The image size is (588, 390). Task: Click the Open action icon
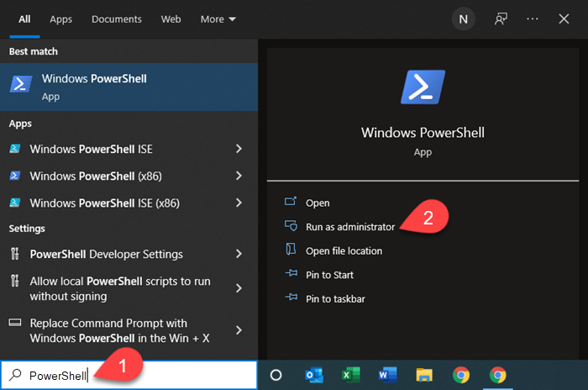[x=291, y=202]
